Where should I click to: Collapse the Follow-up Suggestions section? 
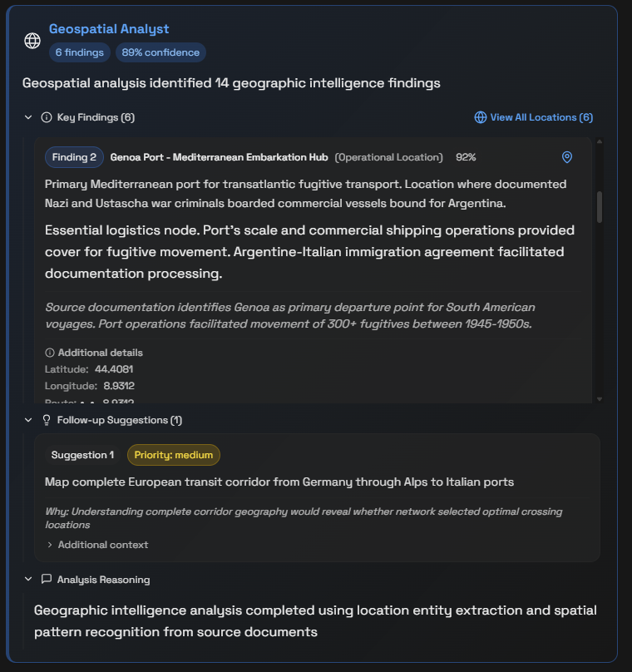tap(27, 420)
